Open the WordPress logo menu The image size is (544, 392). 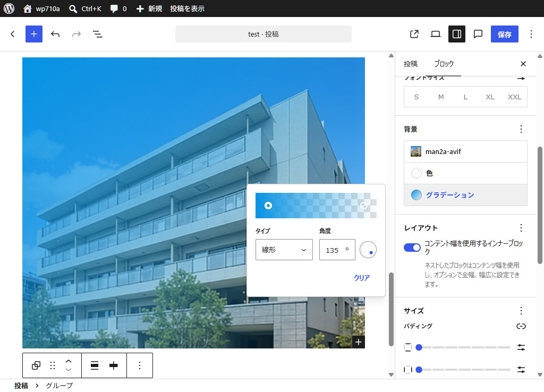pyautogui.click(x=9, y=8)
